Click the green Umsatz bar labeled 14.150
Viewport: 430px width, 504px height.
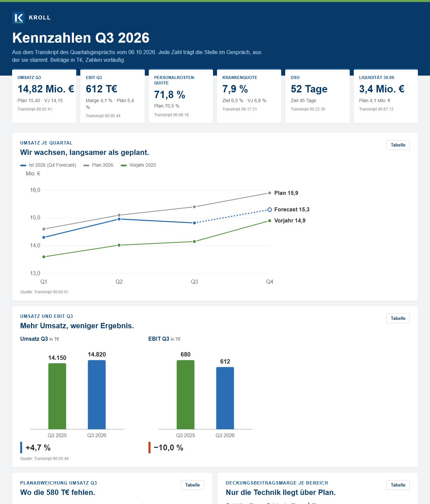click(57, 396)
